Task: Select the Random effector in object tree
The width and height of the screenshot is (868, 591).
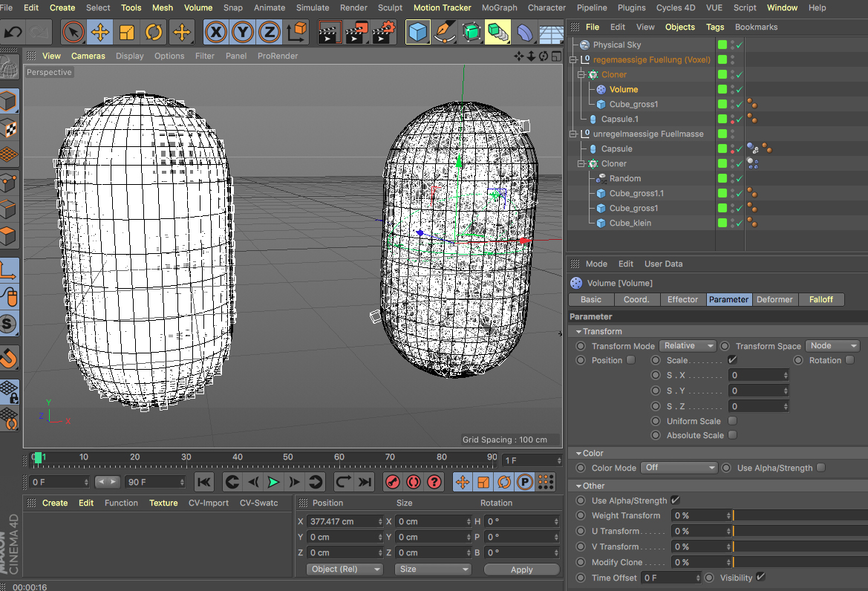Action: [624, 178]
